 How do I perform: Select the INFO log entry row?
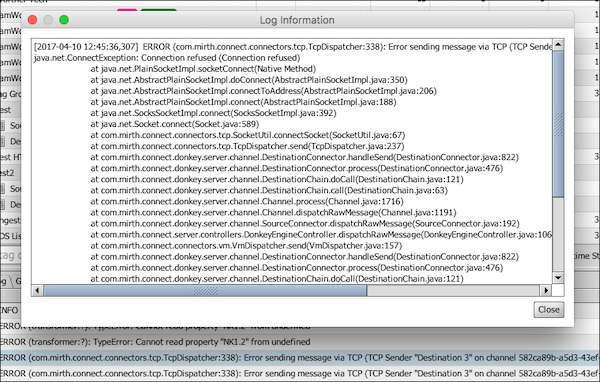click(x=11, y=310)
